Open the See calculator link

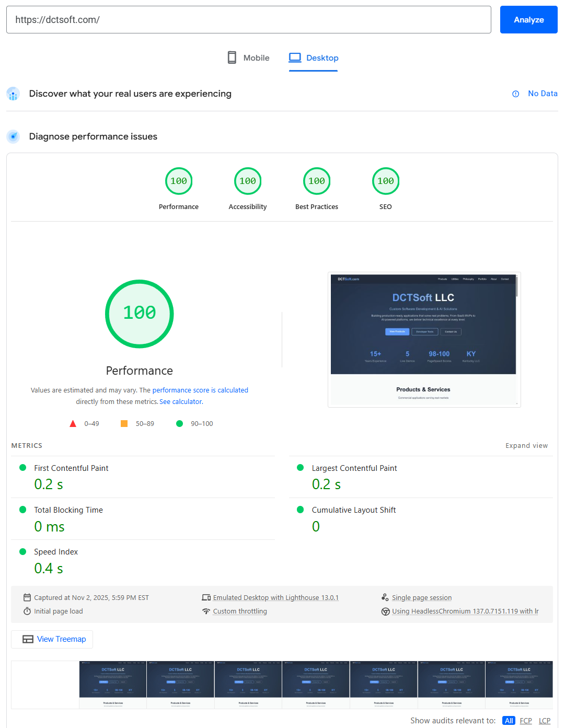(180, 401)
